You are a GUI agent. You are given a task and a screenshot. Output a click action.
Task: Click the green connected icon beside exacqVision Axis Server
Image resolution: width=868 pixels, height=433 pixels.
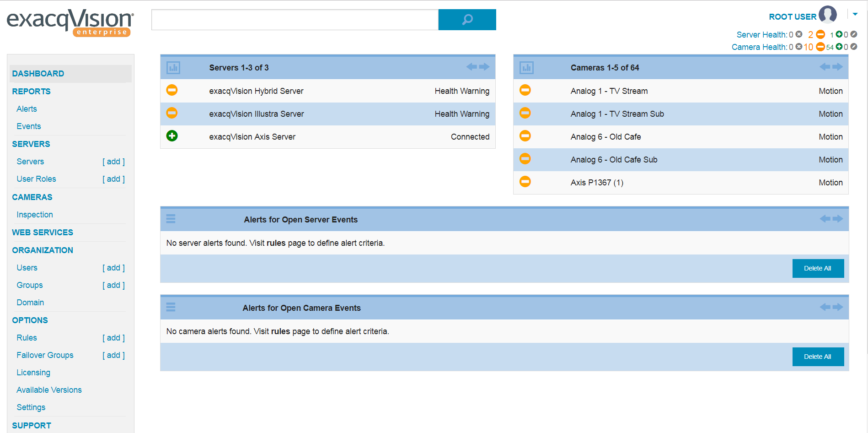point(171,136)
